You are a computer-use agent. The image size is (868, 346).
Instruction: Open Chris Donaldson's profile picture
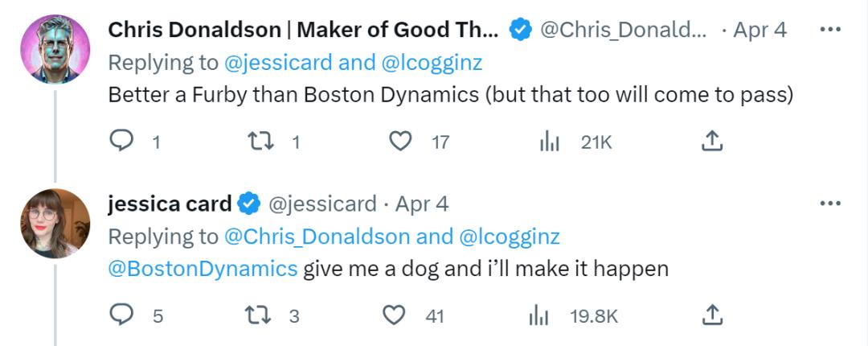coord(55,49)
